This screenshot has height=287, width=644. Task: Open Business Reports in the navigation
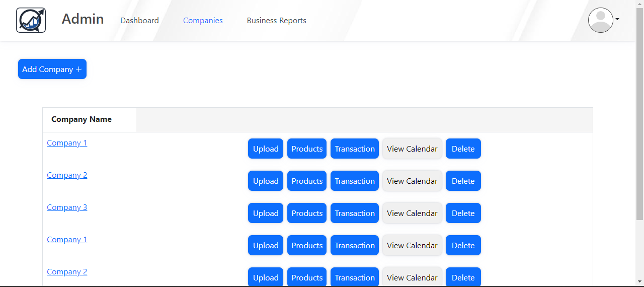tap(276, 21)
